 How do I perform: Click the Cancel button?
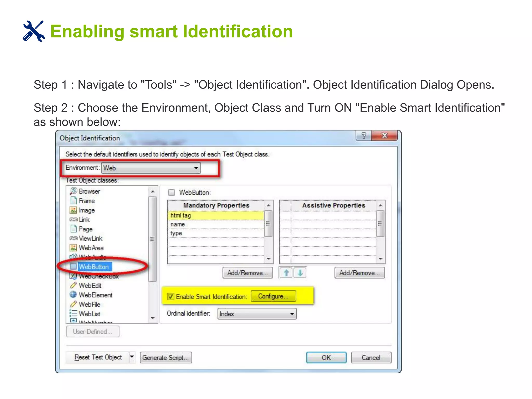(x=371, y=357)
